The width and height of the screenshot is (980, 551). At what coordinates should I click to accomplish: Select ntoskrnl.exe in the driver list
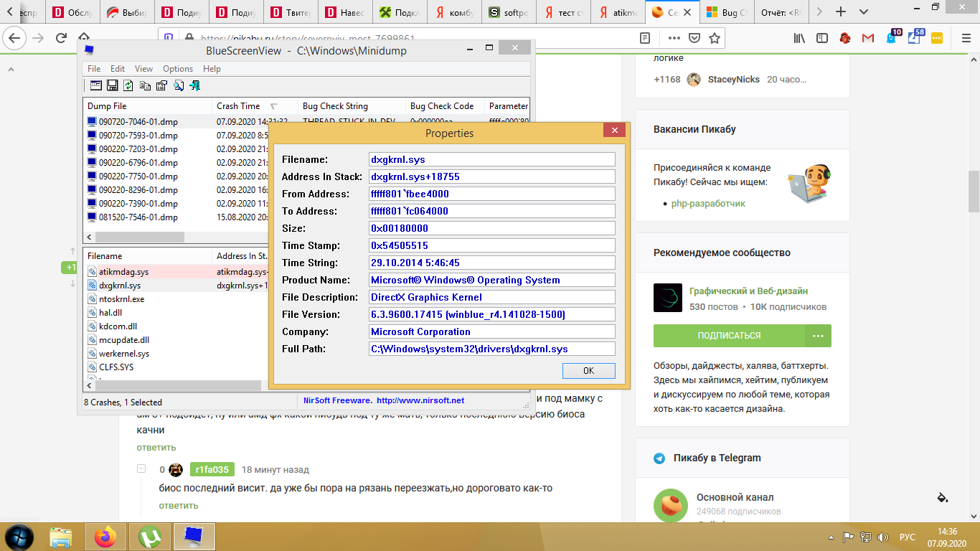click(x=121, y=299)
